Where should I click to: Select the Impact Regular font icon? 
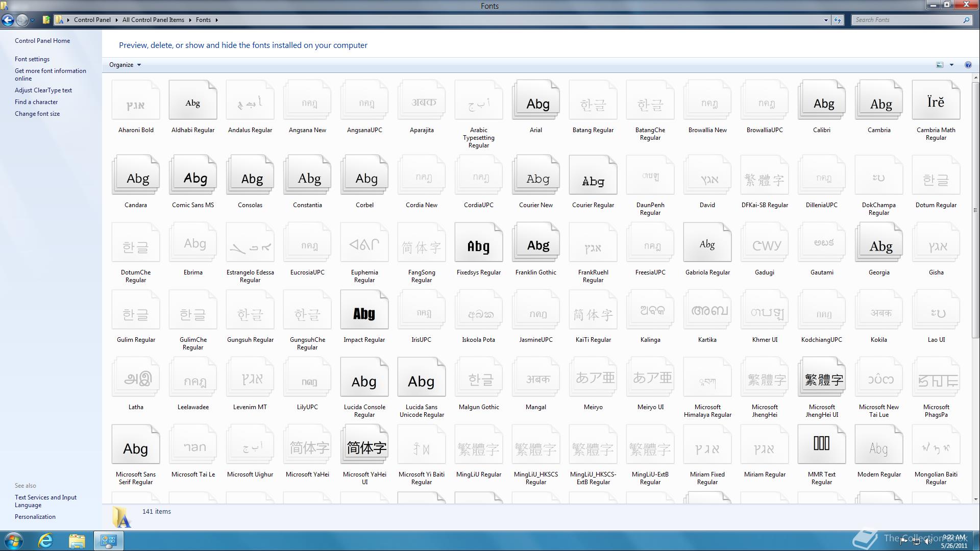click(x=364, y=310)
